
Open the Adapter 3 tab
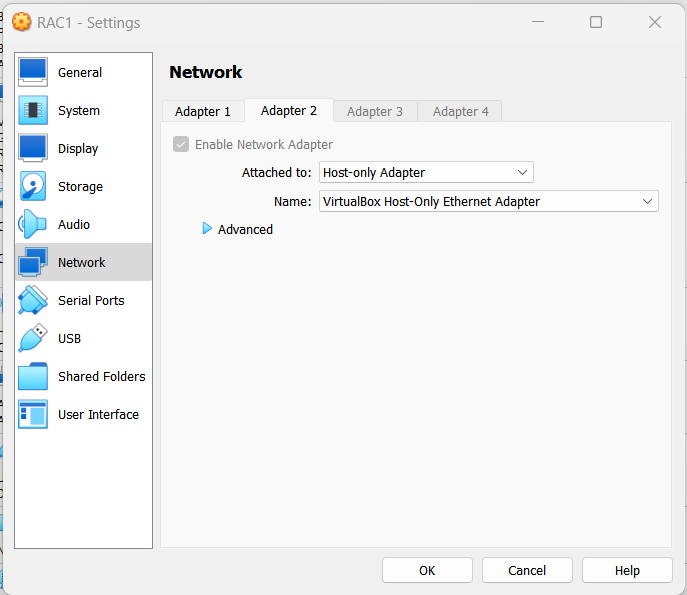coord(375,111)
